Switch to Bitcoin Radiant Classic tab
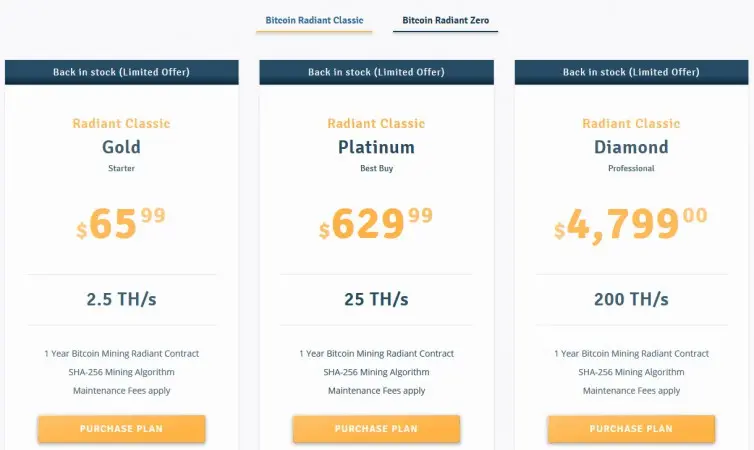Viewport: 754px width, 450px height. click(314, 21)
